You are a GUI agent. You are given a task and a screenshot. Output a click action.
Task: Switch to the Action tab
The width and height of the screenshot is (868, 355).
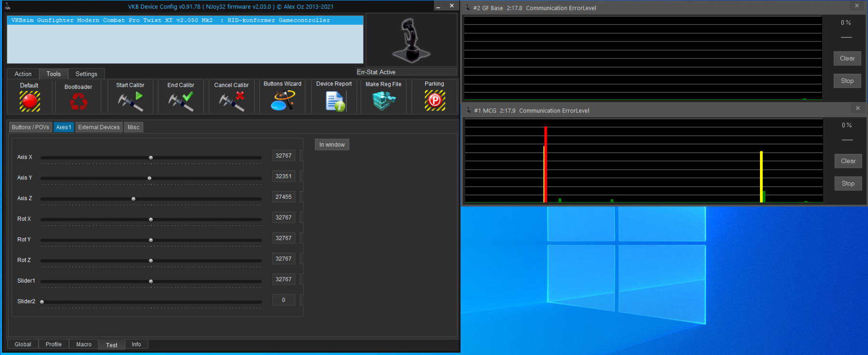pyautogui.click(x=23, y=74)
